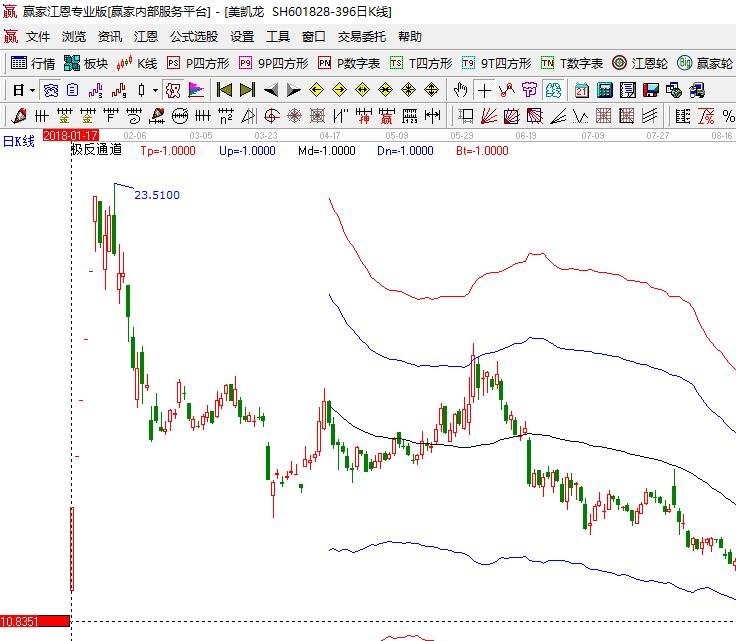Select the red pencil drawing tool
Image resolution: width=736 pixels, height=641 pixels.
(x=19, y=115)
